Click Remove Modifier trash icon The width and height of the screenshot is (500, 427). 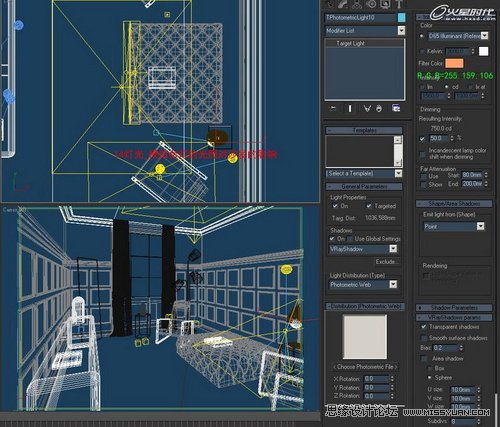tap(379, 108)
